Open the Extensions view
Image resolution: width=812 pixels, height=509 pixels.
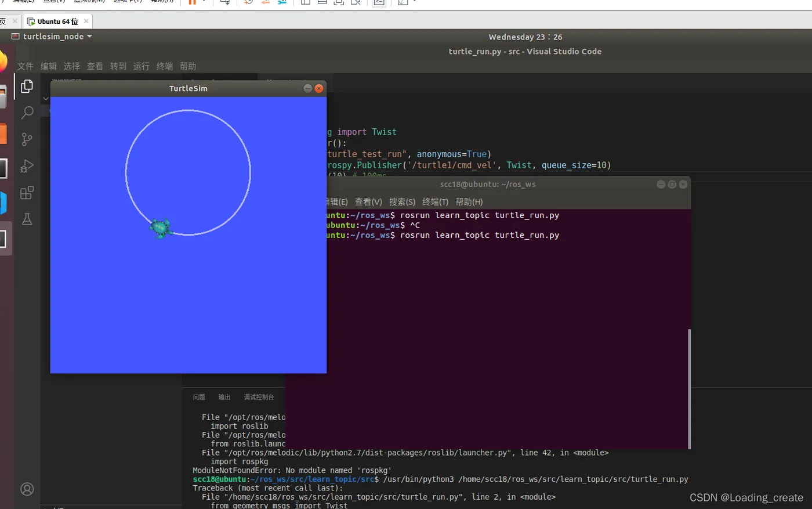tap(27, 193)
